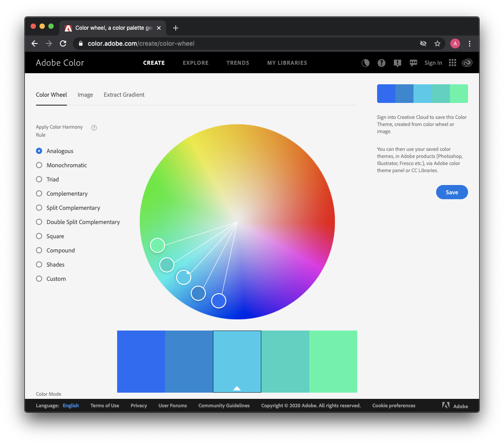Screen dimensions: 504x445
Task: Open the User Forums link
Action: point(173,406)
